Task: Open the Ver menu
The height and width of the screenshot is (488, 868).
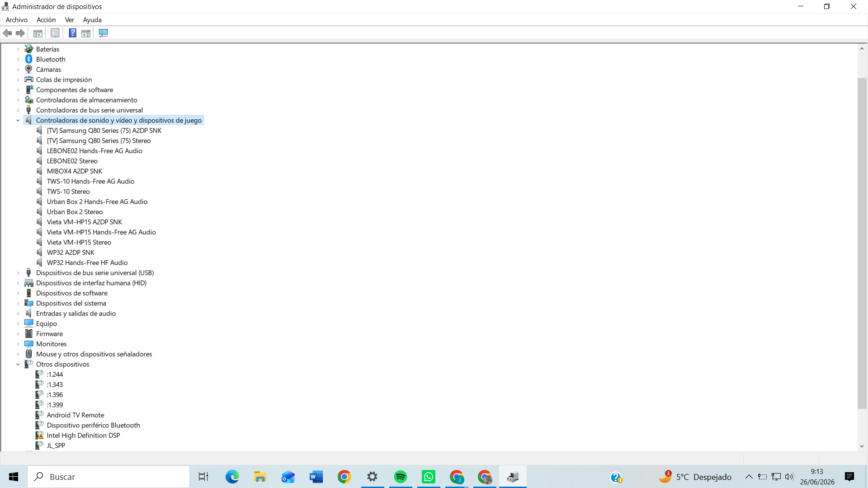Action: pos(69,19)
